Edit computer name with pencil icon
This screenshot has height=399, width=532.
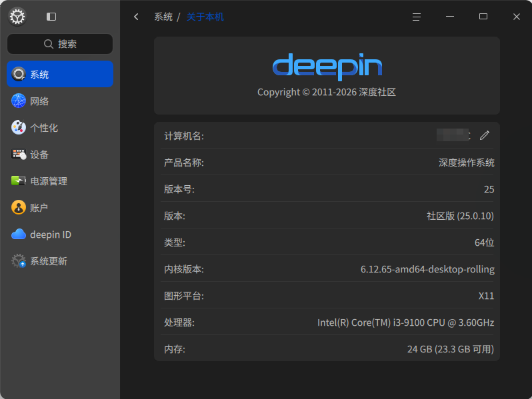[x=485, y=135]
